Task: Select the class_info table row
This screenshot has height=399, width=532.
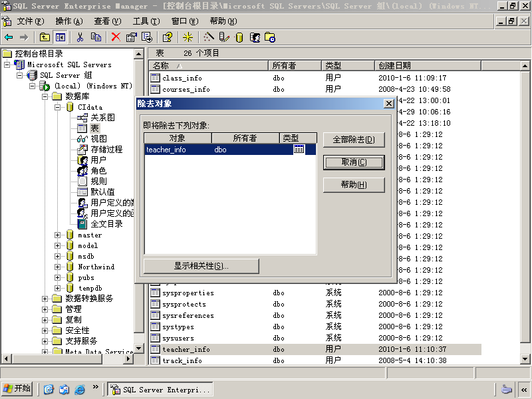Action: [x=315, y=78]
